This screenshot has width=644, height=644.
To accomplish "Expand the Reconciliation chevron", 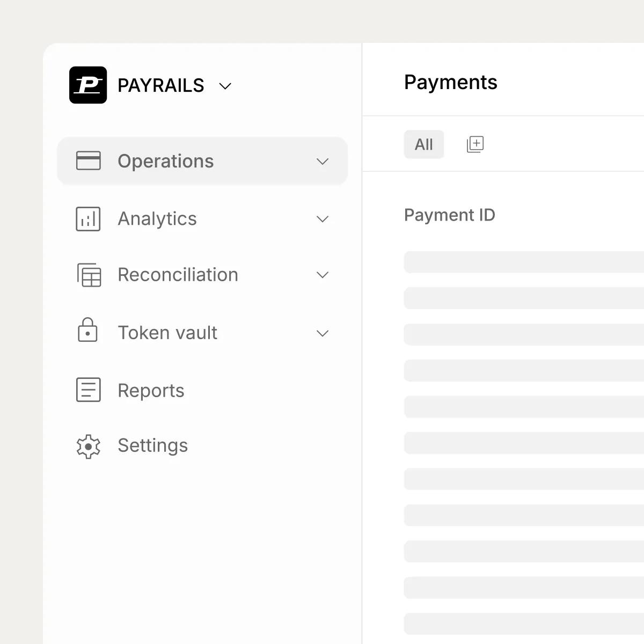I will click(323, 275).
